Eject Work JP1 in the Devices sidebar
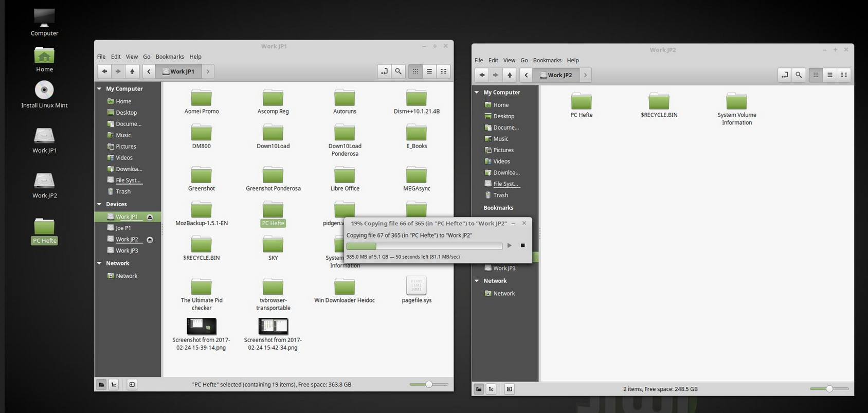Viewport: 868px width, 413px height. coord(150,217)
